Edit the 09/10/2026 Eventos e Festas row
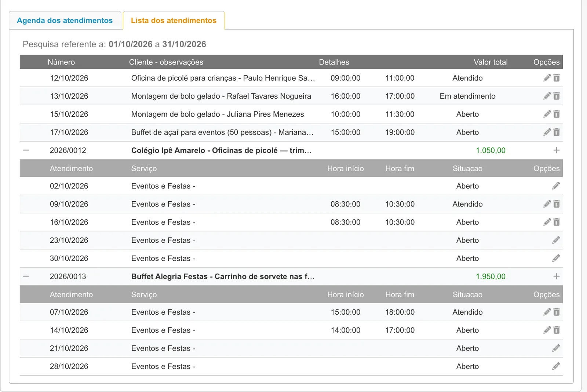Viewport: 587px width, 392px height. pos(547,204)
